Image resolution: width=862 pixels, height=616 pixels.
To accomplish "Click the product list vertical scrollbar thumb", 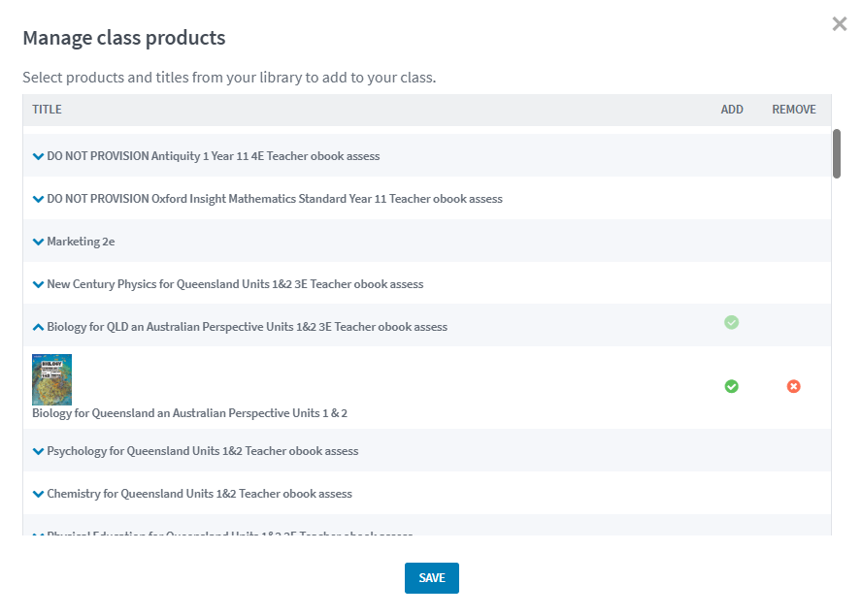I will point(837,153).
